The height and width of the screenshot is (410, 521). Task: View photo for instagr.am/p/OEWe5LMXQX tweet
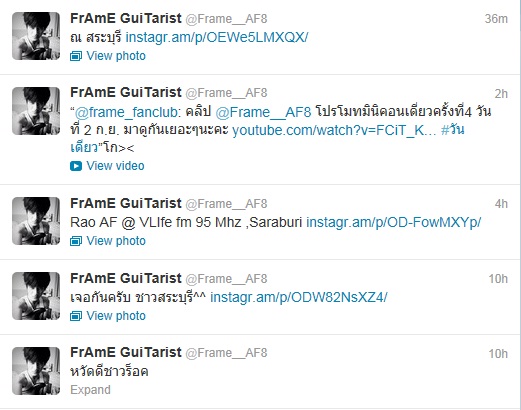point(116,56)
